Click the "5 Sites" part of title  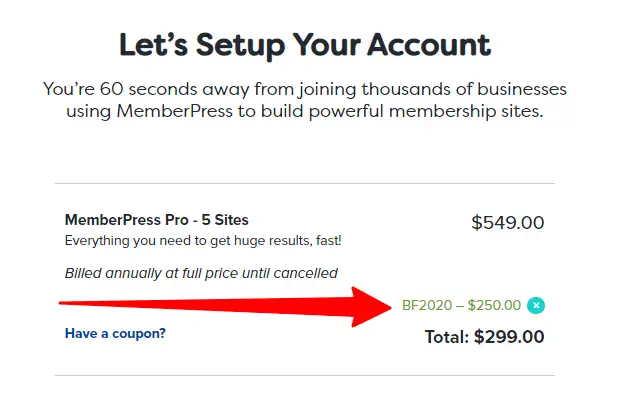point(225,220)
